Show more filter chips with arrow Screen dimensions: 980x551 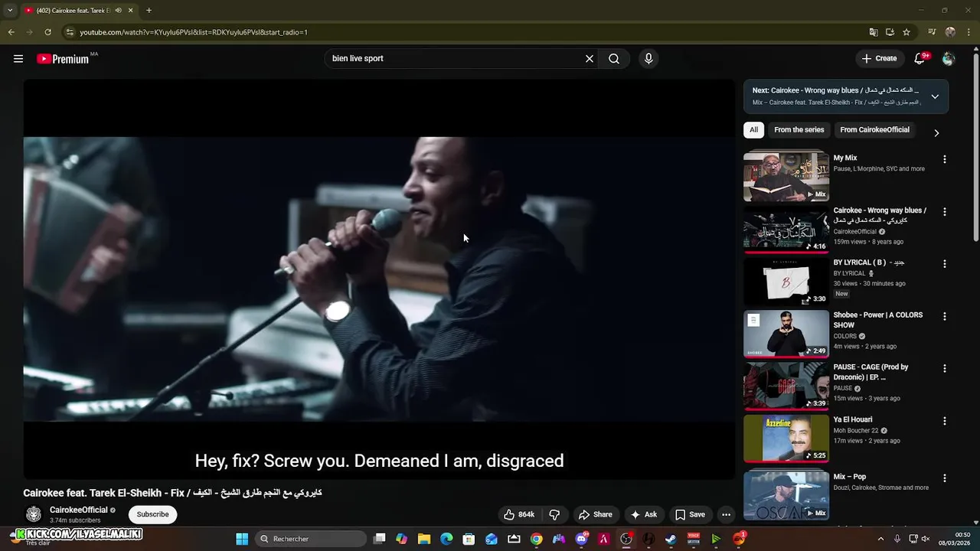936,133
